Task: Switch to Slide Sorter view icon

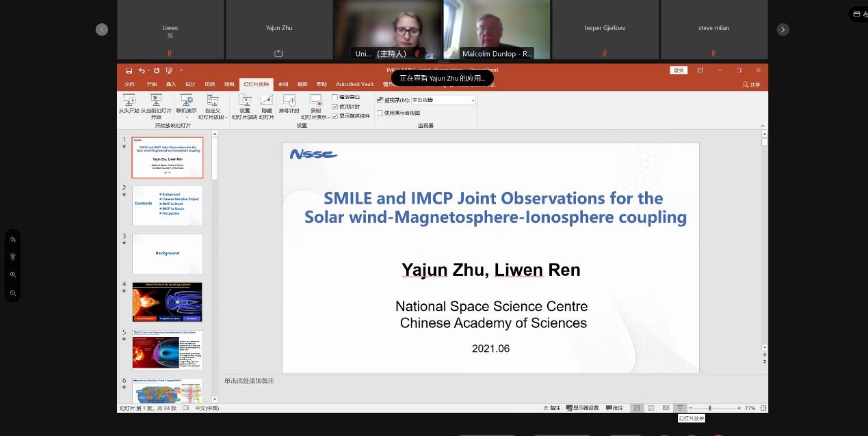Action: point(651,408)
